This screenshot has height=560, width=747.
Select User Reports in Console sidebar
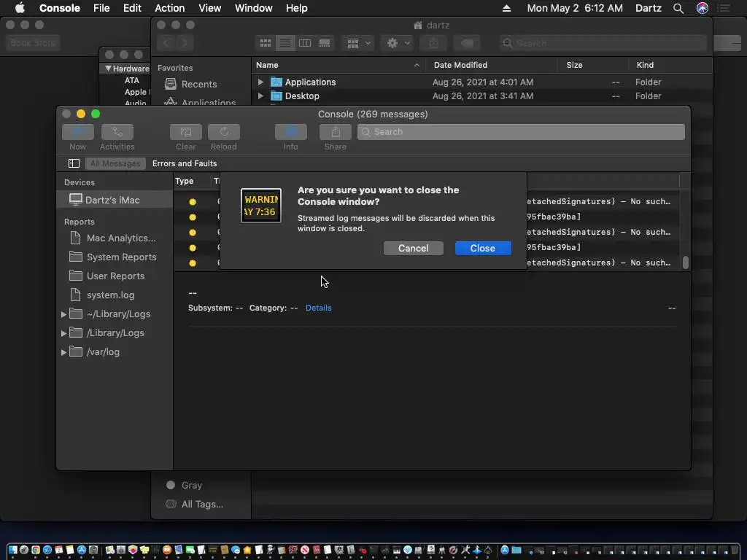pyautogui.click(x=115, y=276)
